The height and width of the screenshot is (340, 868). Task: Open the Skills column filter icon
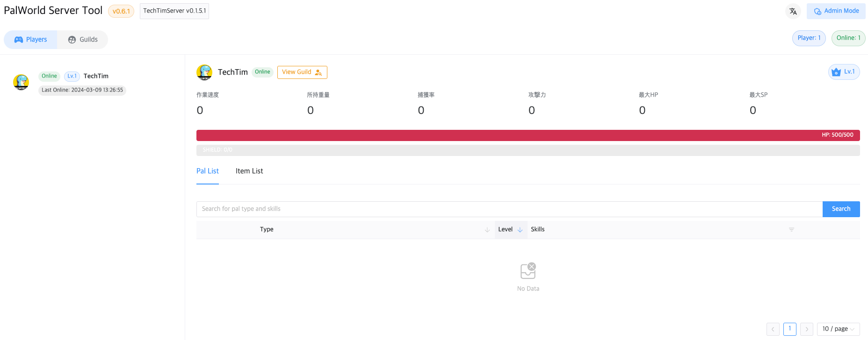coord(791,230)
